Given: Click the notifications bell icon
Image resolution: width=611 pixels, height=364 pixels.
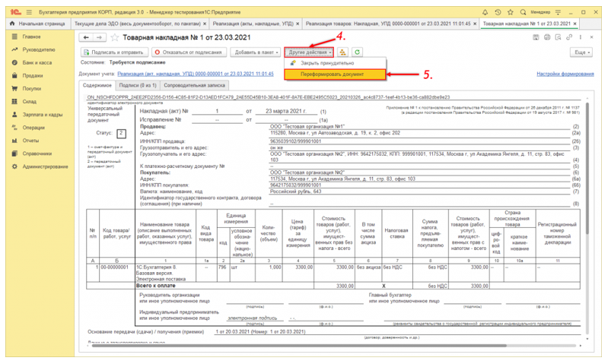Looking at the screenshot, I should [x=485, y=12].
